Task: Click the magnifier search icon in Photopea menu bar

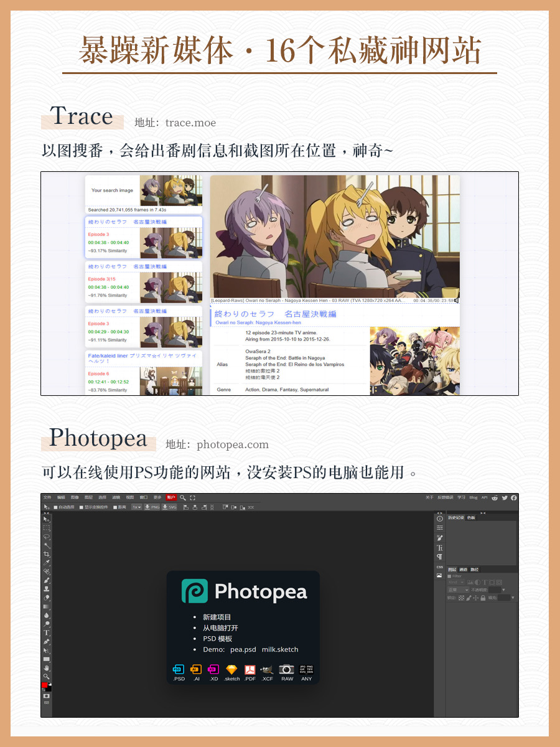Action: tap(183, 497)
